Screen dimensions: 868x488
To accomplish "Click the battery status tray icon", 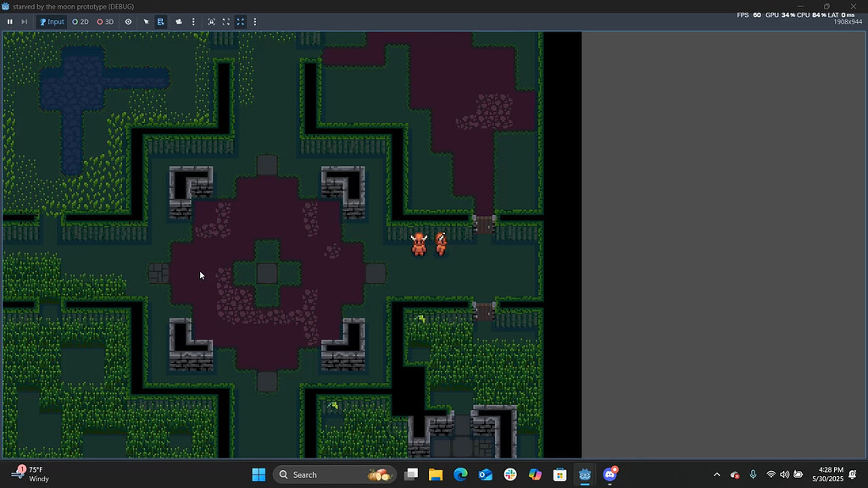I will [798, 474].
